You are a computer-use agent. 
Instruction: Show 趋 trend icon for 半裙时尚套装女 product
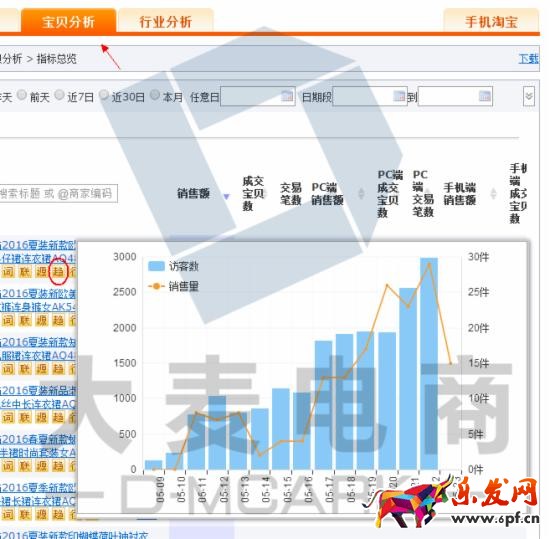point(58,466)
